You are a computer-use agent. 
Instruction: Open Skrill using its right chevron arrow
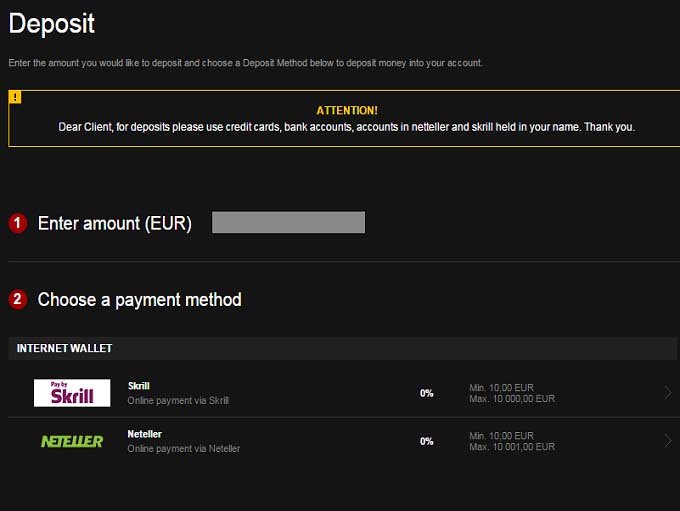pyautogui.click(x=667, y=393)
